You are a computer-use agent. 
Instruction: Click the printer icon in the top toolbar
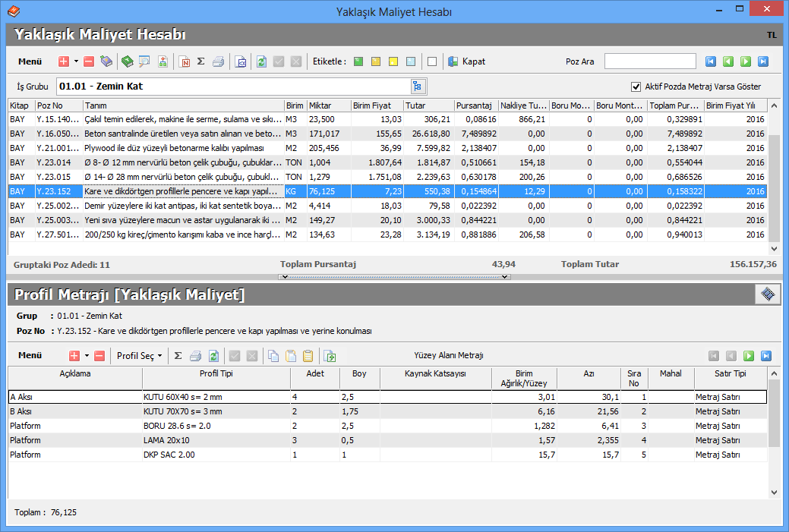point(219,61)
